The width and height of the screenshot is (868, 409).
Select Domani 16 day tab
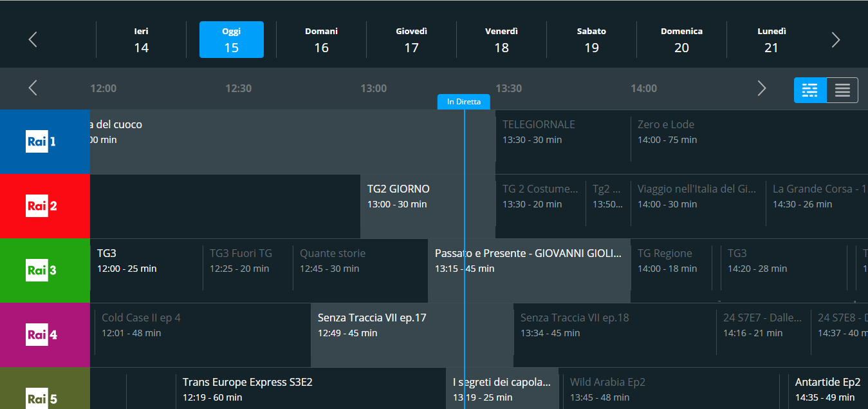click(x=322, y=40)
